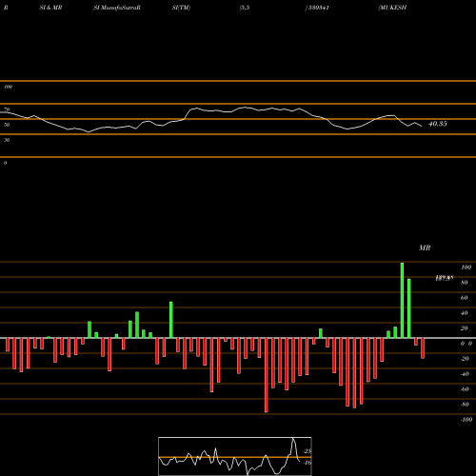The image size is (476, 476).
Task: Click the -20 label on MR axis
Action: click(465, 359)
